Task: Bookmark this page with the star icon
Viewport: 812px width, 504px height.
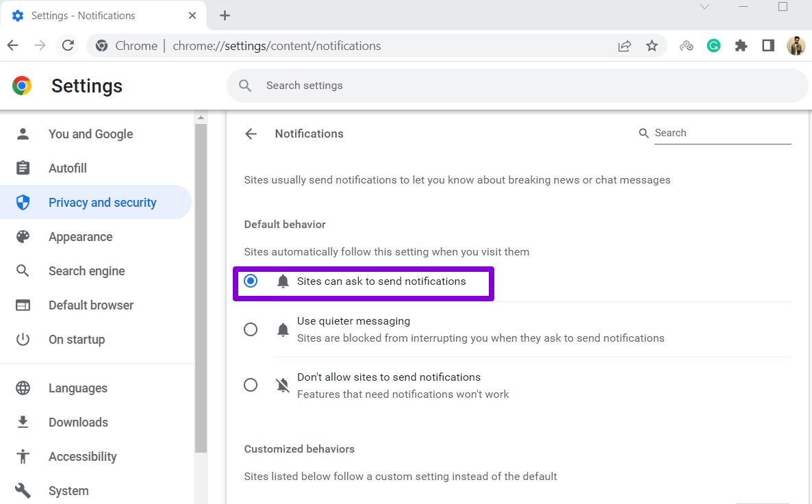Action: (x=652, y=46)
